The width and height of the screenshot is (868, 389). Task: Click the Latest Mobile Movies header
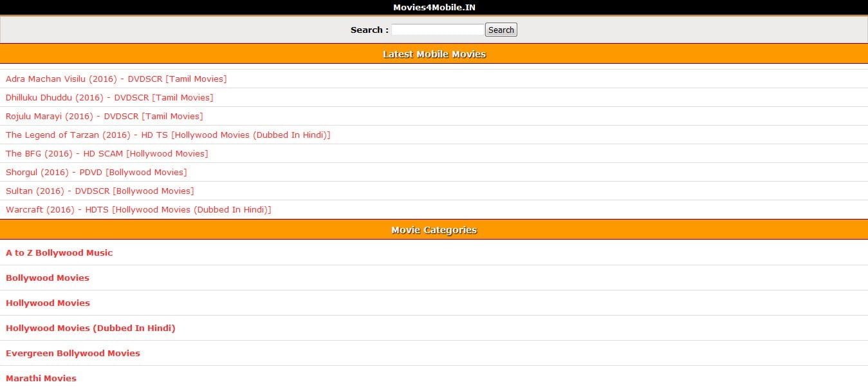pos(434,54)
